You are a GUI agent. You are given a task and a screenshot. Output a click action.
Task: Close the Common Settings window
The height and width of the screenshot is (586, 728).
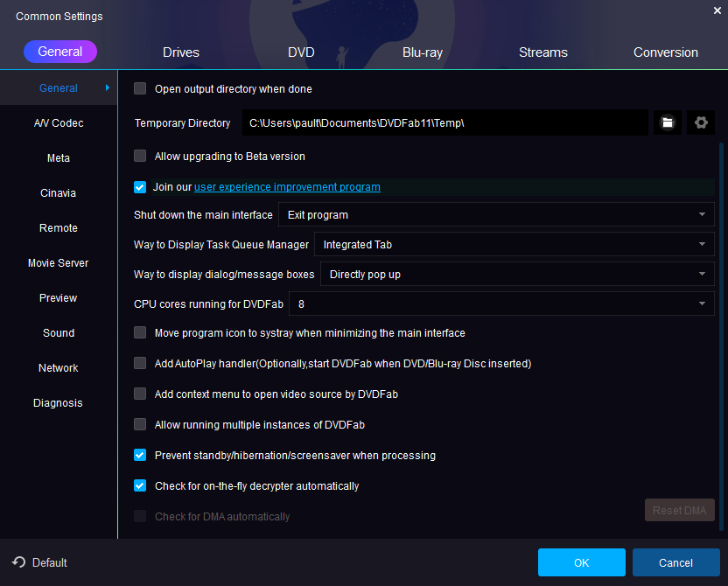(x=717, y=10)
